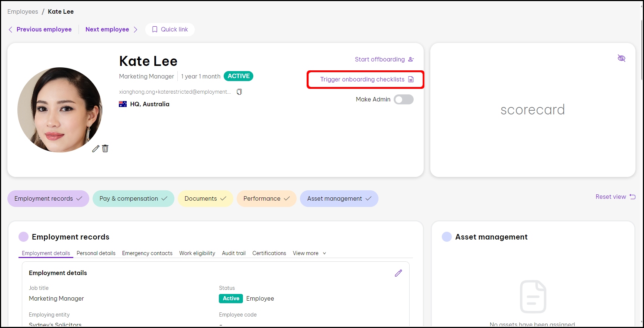Toggle the Pay & compensation chip
This screenshot has height=328, width=644.
[x=133, y=198]
